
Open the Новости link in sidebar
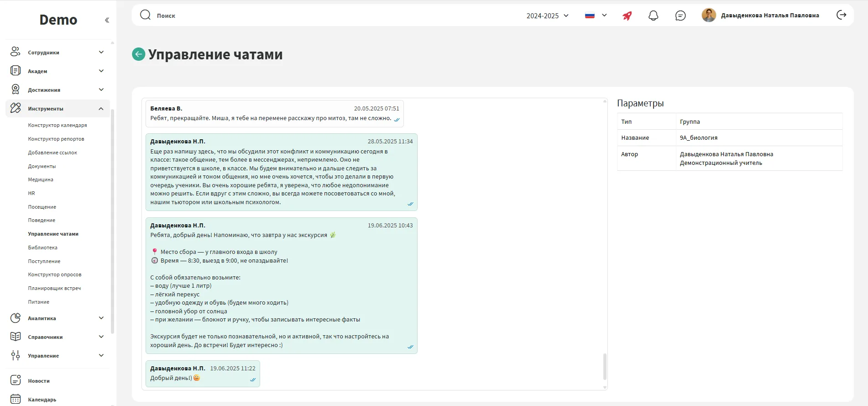click(39, 381)
